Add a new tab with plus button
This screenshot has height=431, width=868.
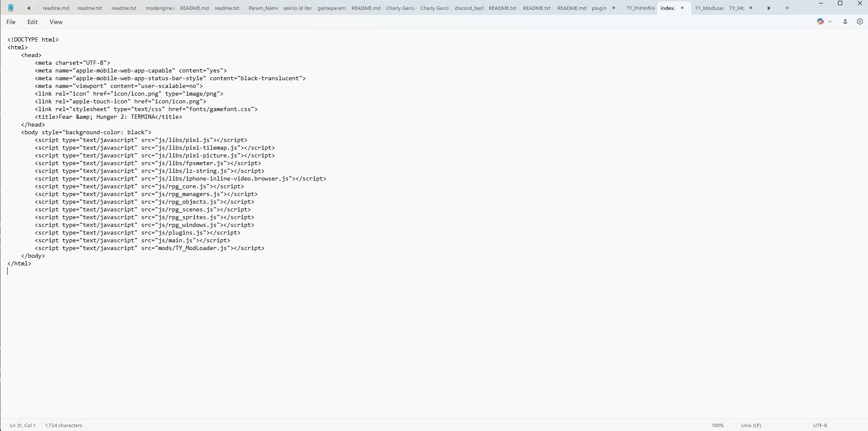787,8
